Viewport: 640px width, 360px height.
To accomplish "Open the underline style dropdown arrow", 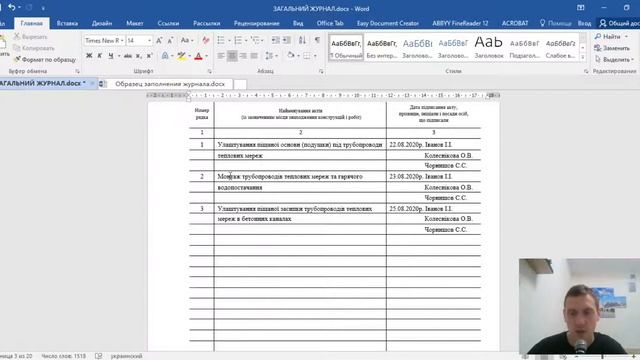I will click(x=119, y=56).
